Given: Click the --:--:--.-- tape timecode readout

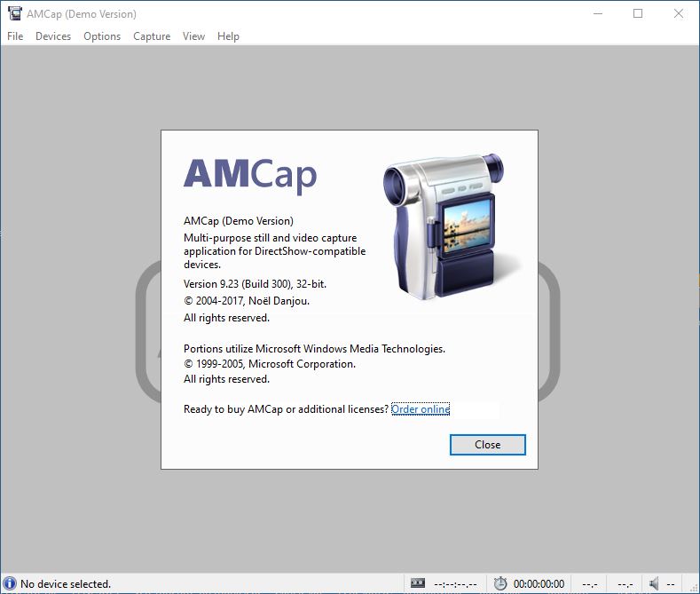Looking at the screenshot, I should 455,584.
